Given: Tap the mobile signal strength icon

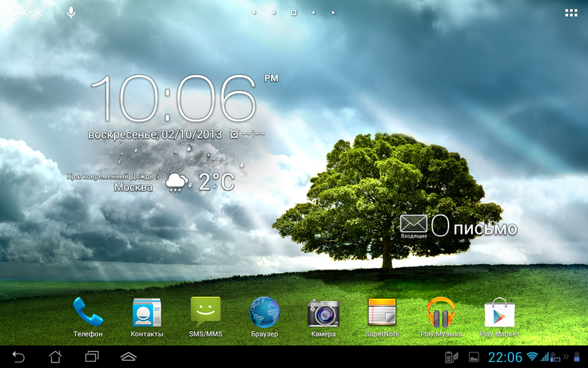Looking at the screenshot, I should (544, 356).
